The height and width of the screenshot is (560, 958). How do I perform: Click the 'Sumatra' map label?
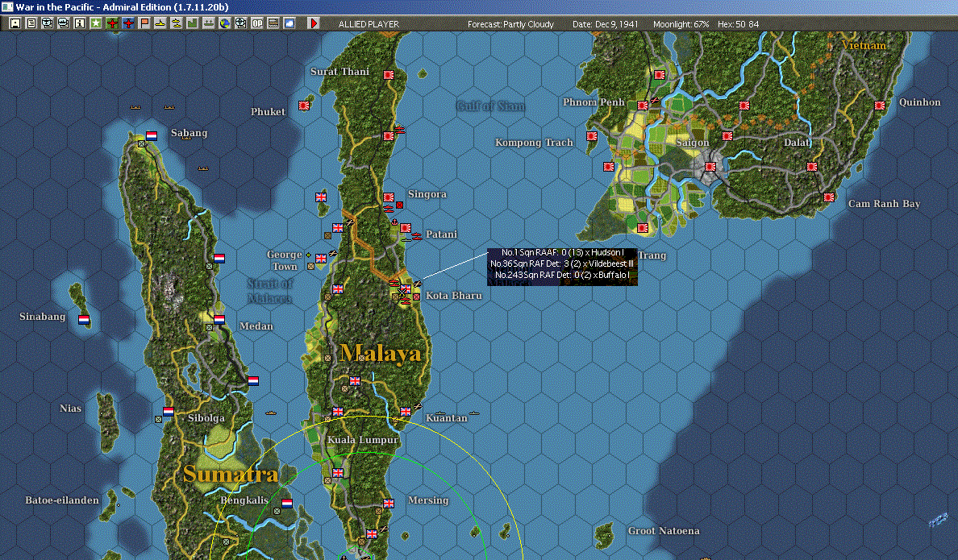231,474
